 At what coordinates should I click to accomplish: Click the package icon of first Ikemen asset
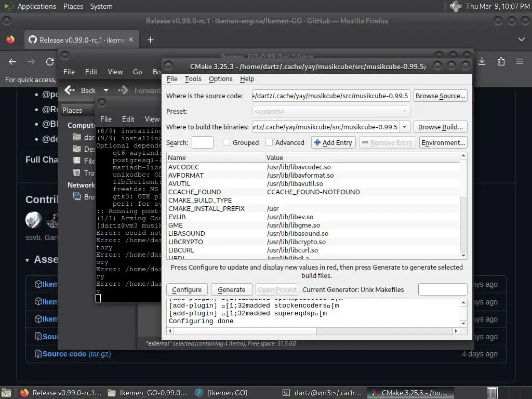point(38,284)
